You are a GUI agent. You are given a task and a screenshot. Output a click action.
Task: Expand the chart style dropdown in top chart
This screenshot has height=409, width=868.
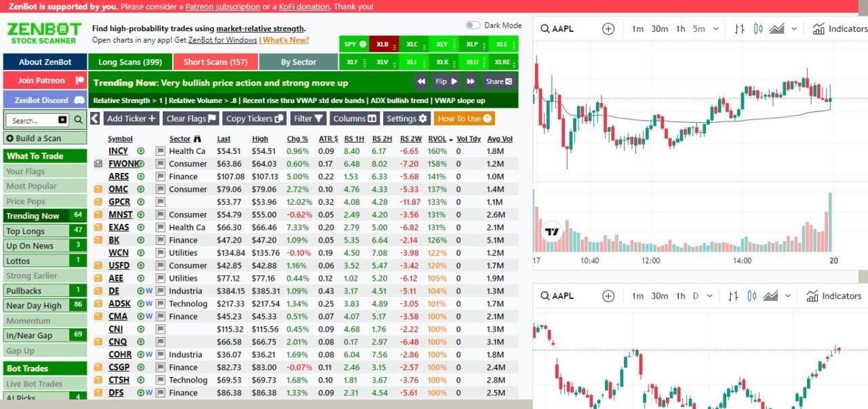pos(794,29)
